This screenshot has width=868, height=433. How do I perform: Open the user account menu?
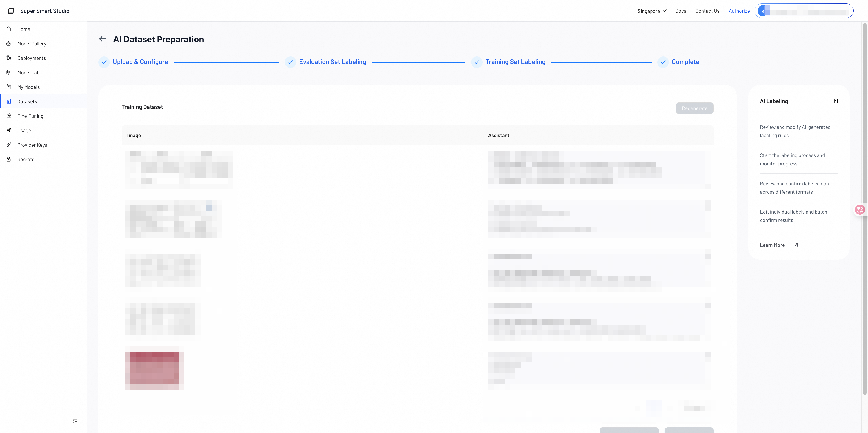pos(804,11)
